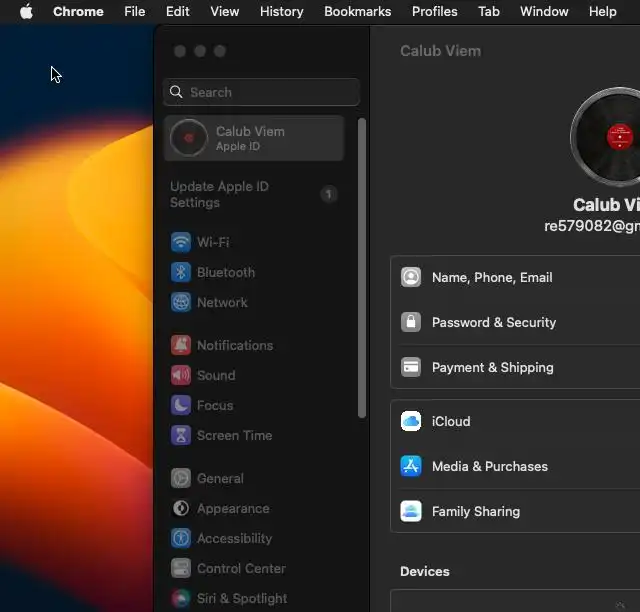Click the Wi-Fi icon in sidebar
Screen dimensions: 640x612
pyautogui.click(x=180, y=242)
